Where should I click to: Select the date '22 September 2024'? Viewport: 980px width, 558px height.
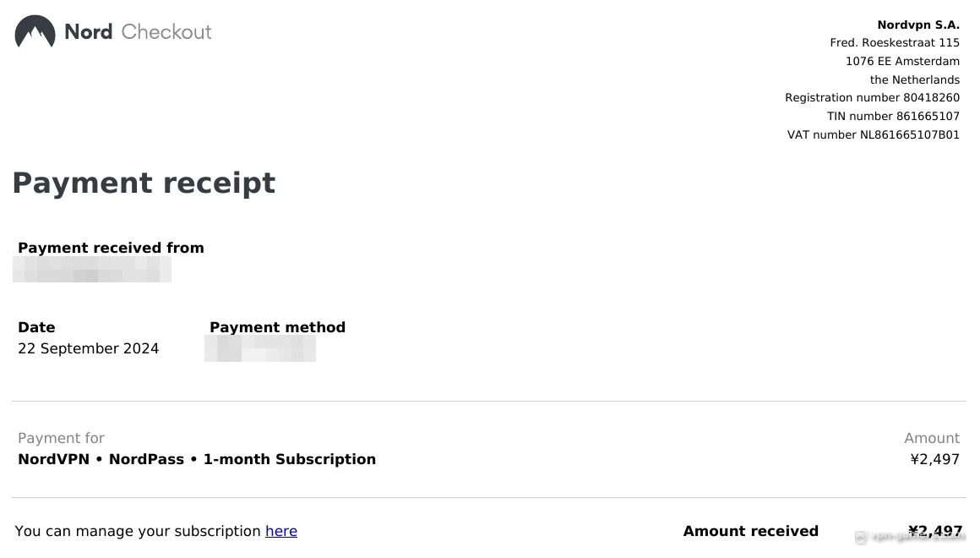click(88, 348)
